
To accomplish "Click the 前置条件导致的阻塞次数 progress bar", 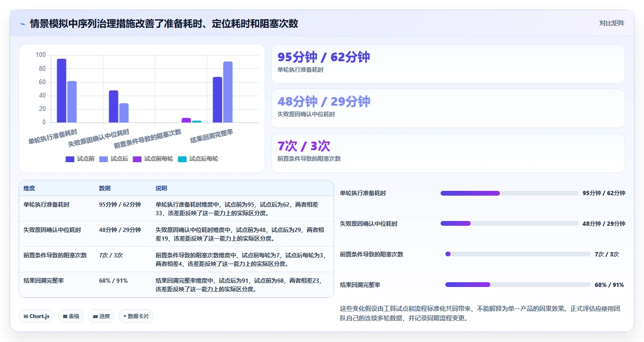I will 518,254.
